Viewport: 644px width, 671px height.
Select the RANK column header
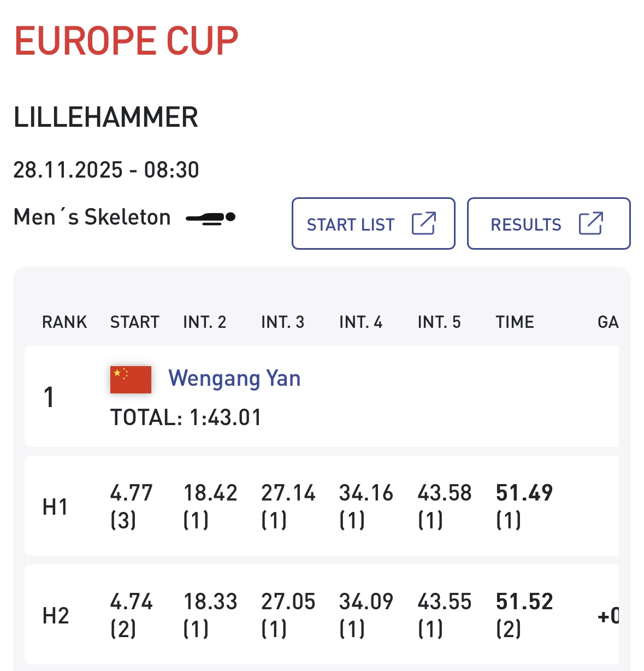64,322
